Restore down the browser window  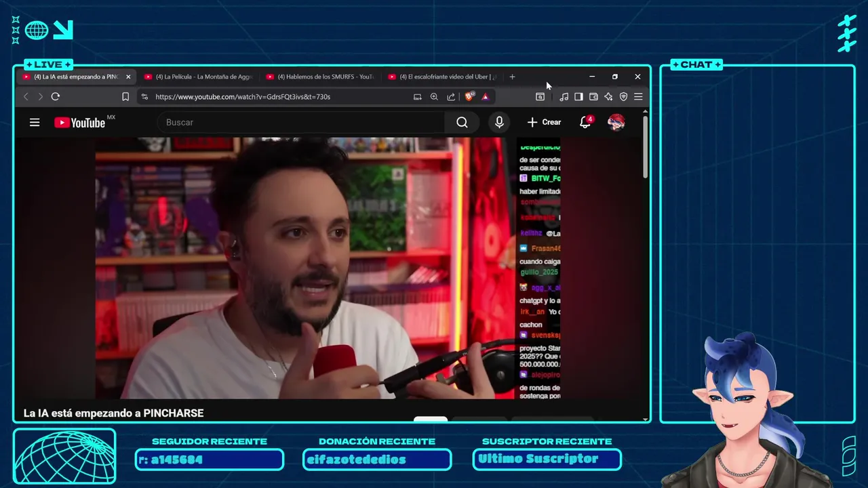click(615, 77)
